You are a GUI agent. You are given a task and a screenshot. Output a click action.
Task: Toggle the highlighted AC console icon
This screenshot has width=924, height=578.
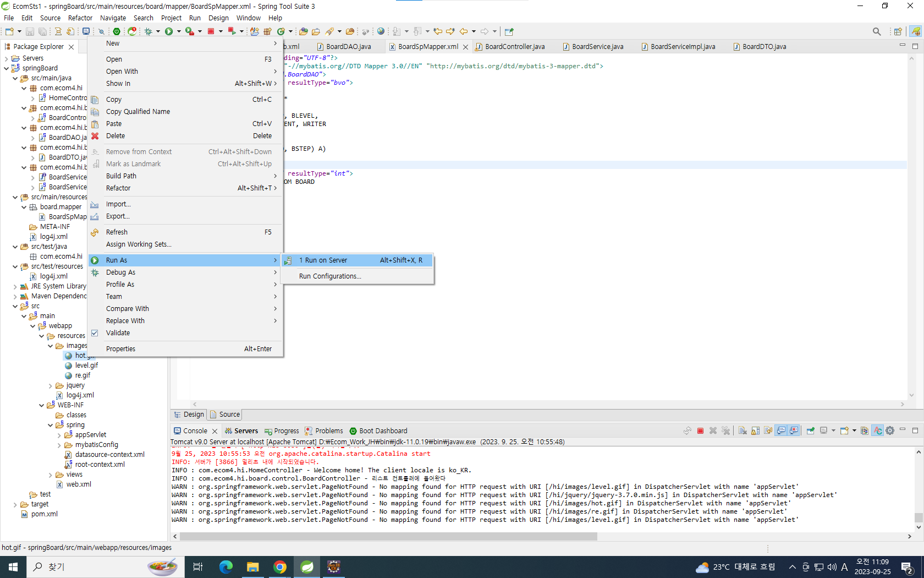pos(878,431)
